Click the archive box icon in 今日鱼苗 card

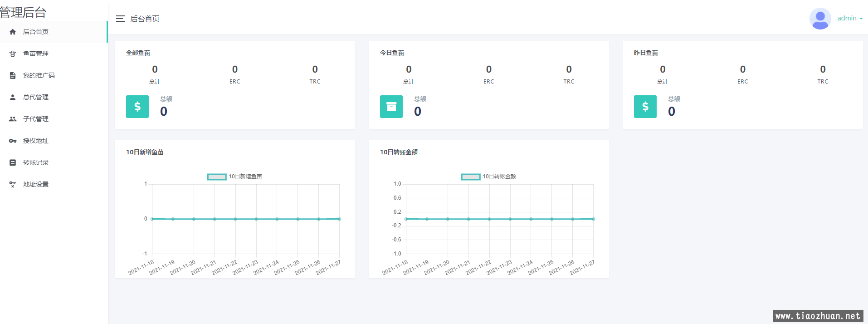[391, 107]
